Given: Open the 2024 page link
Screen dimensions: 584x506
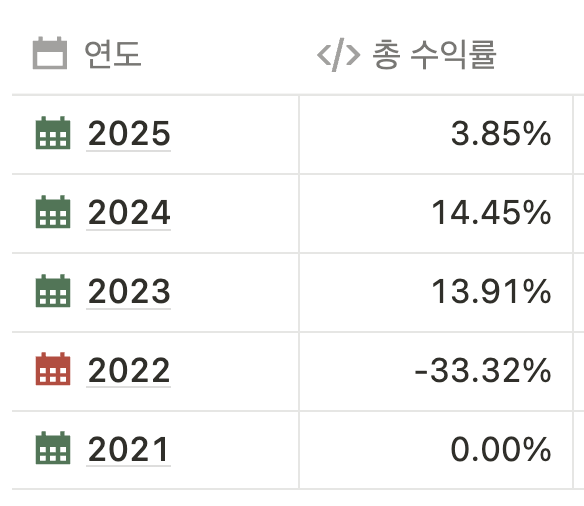Looking at the screenshot, I should point(129,212).
